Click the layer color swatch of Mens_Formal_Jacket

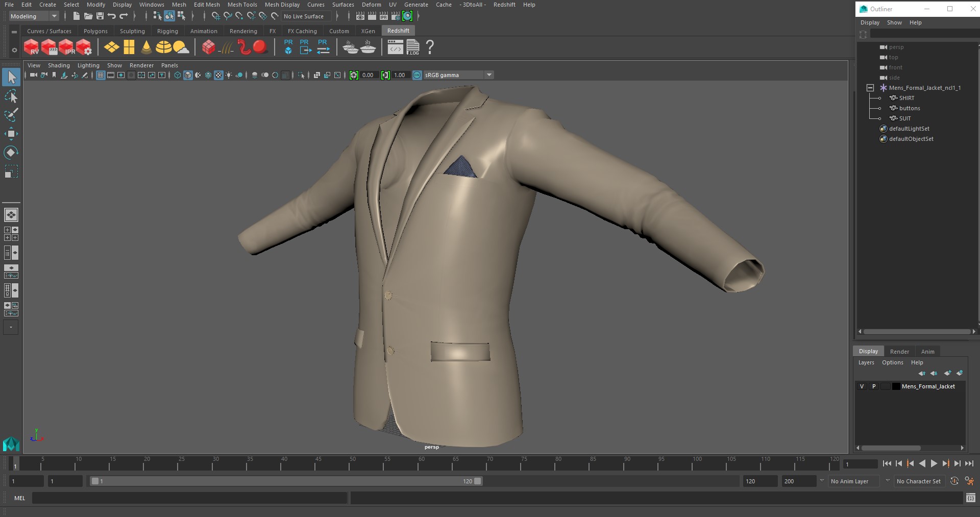pos(896,386)
